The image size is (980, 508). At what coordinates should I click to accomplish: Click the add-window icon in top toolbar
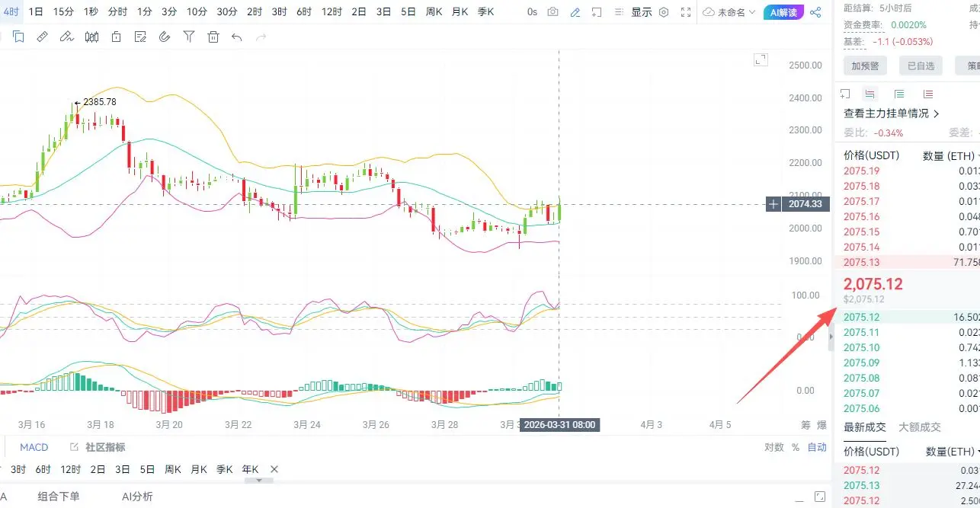pos(597,12)
